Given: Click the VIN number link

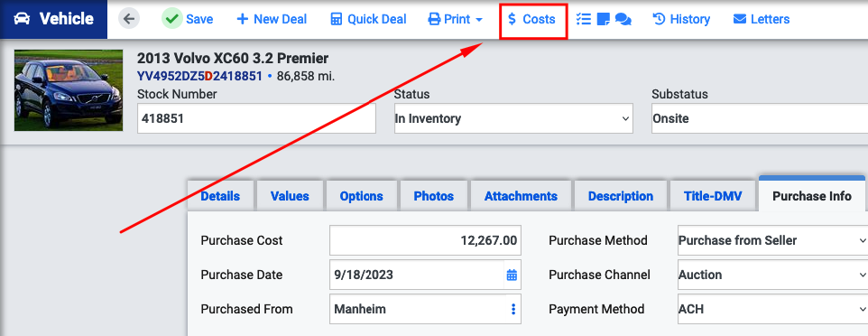Looking at the screenshot, I should (199, 75).
